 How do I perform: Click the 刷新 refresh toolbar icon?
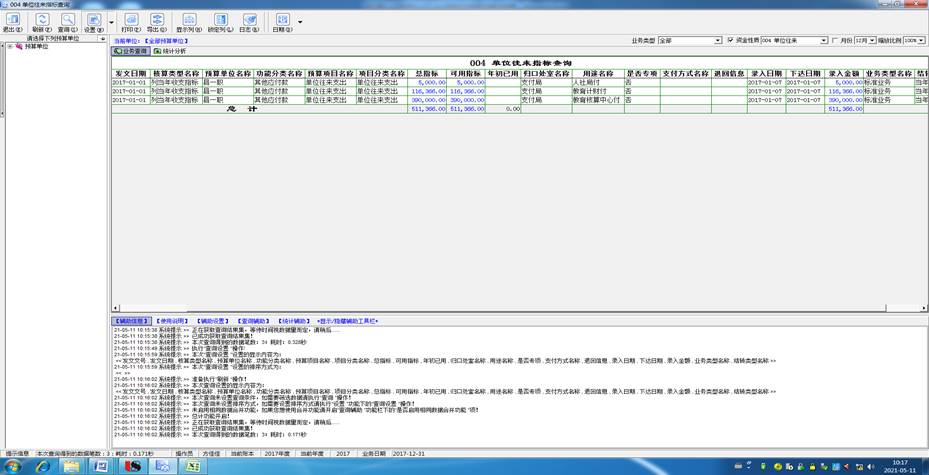click(42, 23)
